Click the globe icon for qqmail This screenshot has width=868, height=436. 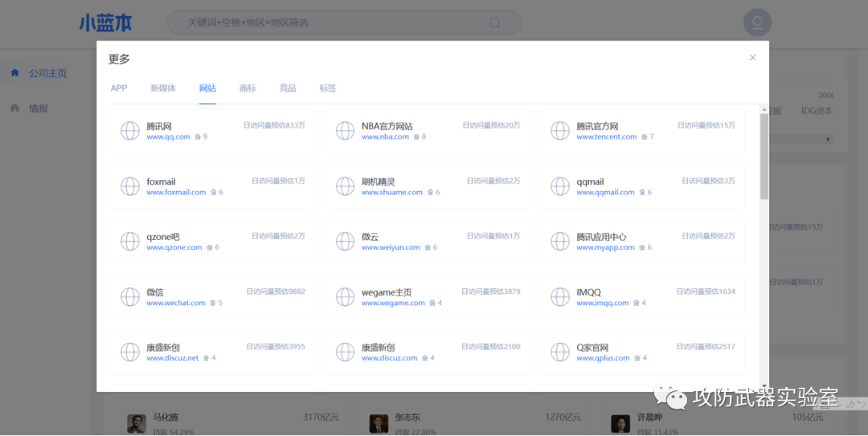point(559,186)
